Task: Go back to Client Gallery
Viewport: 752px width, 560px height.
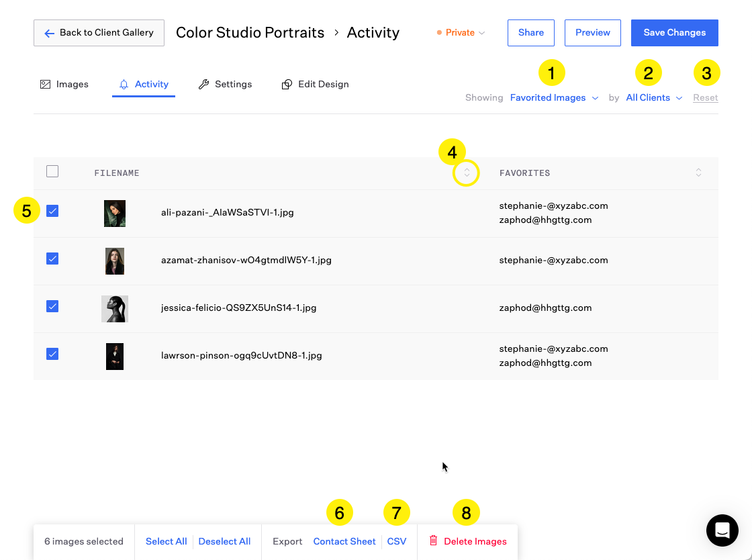Action: click(99, 33)
